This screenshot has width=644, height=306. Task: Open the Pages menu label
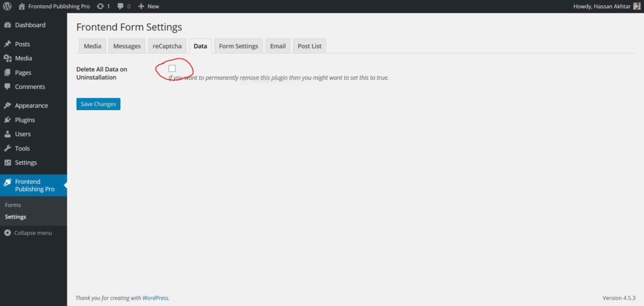[x=23, y=72]
